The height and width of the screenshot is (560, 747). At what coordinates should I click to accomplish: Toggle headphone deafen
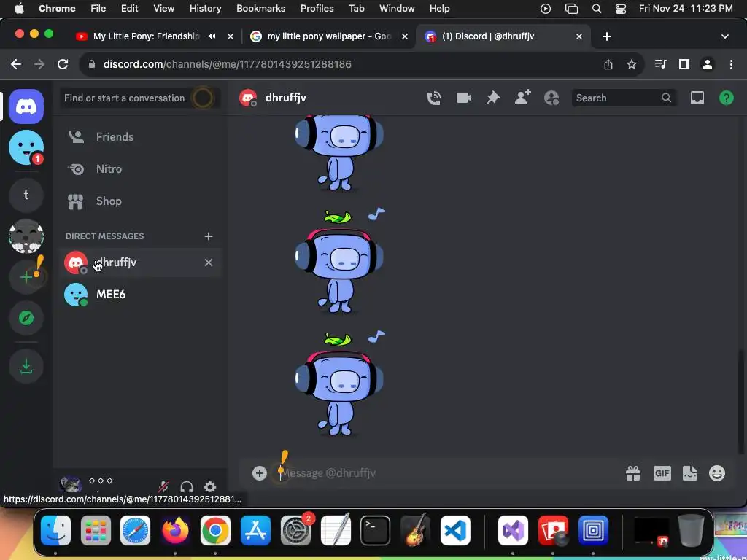pos(187,486)
